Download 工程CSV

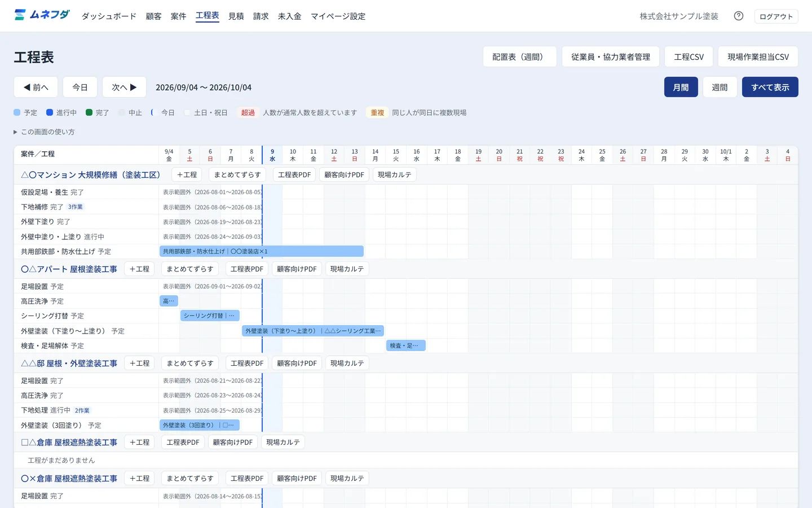pyautogui.click(x=689, y=56)
